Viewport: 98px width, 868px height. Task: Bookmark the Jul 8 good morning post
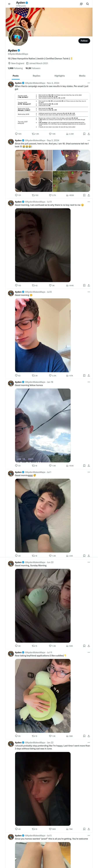click(84, 375)
